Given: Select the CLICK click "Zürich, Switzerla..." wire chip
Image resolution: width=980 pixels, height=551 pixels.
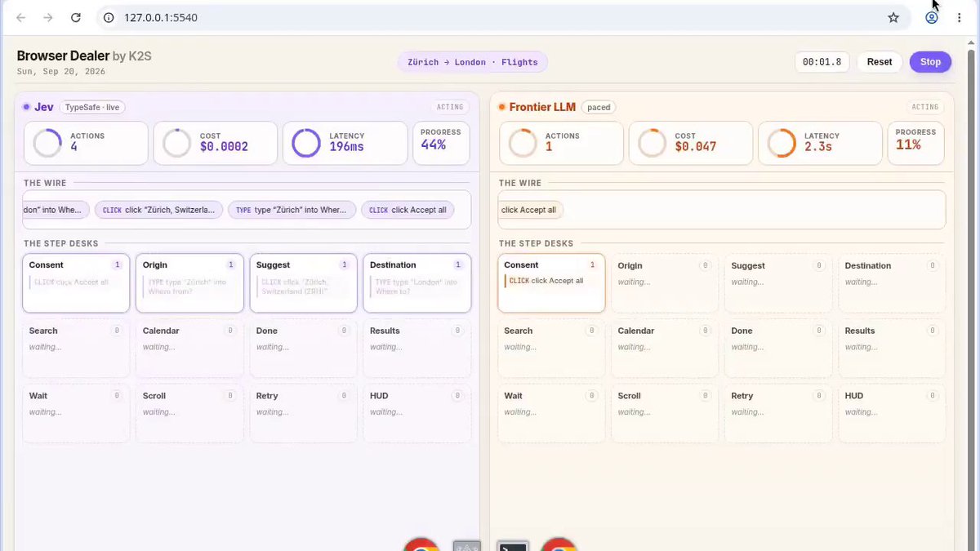Looking at the screenshot, I should click(x=158, y=210).
